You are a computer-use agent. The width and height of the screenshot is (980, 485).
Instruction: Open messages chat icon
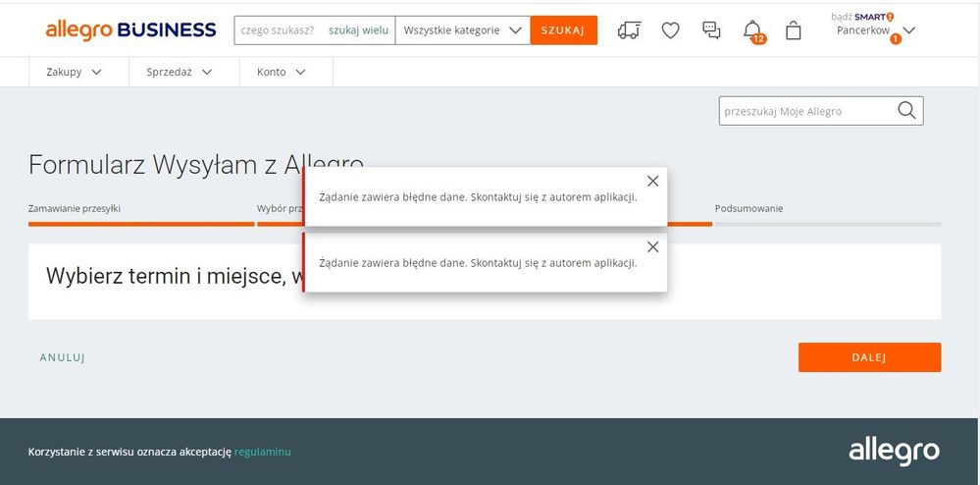(711, 30)
